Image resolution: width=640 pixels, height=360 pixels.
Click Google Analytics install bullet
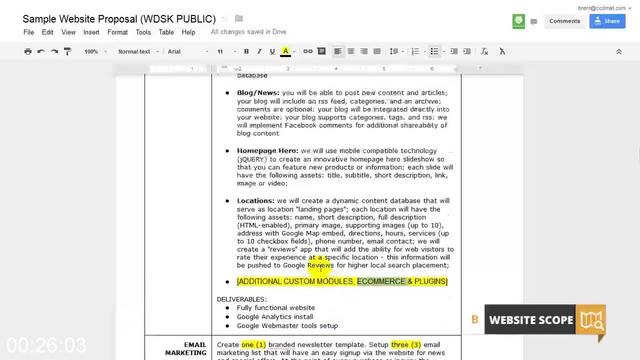coord(275,317)
